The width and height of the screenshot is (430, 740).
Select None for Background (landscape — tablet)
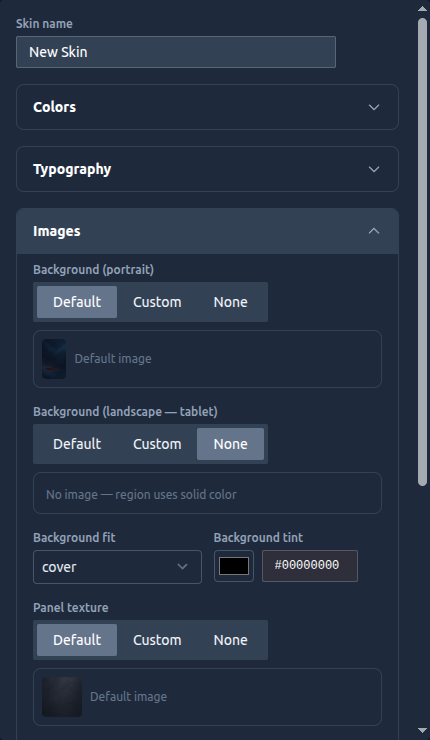click(230, 444)
